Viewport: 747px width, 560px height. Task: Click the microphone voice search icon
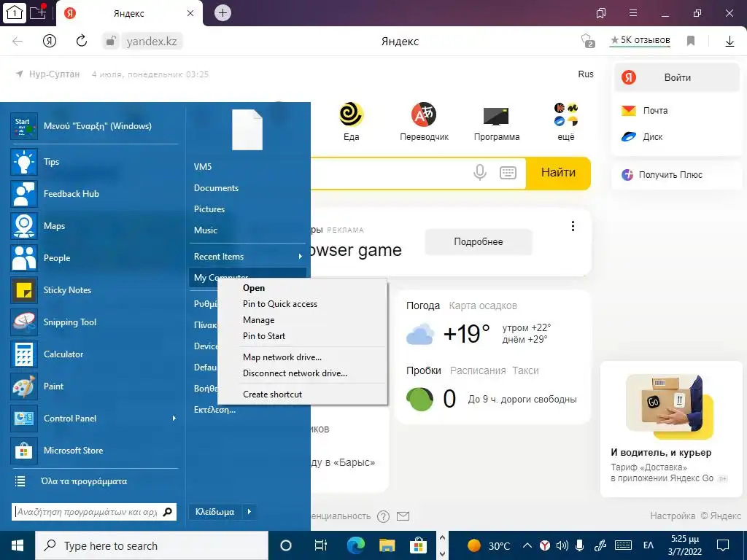pos(480,173)
